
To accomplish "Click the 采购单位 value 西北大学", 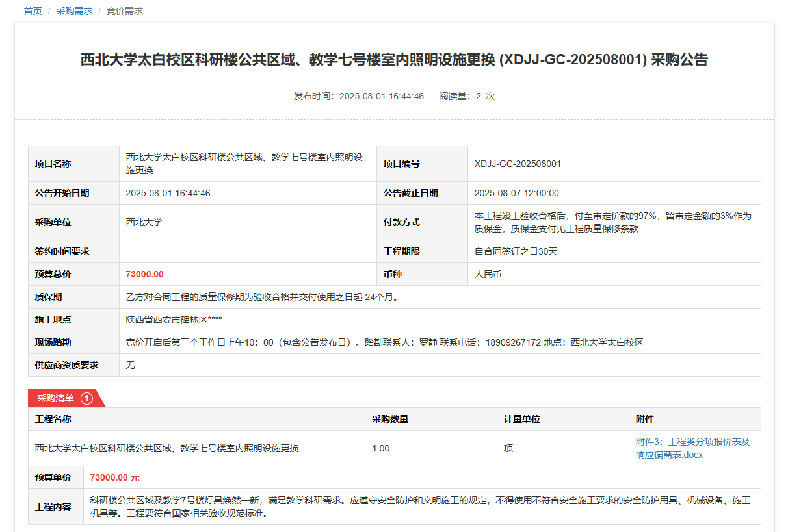I will (144, 222).
